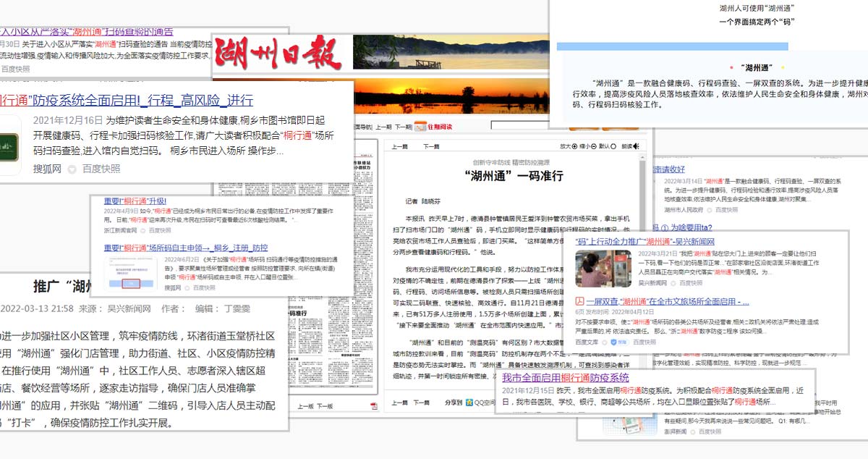
Task: Click the article vertical scrollbar
Action: pyautogui.click(x=642, y=192)
